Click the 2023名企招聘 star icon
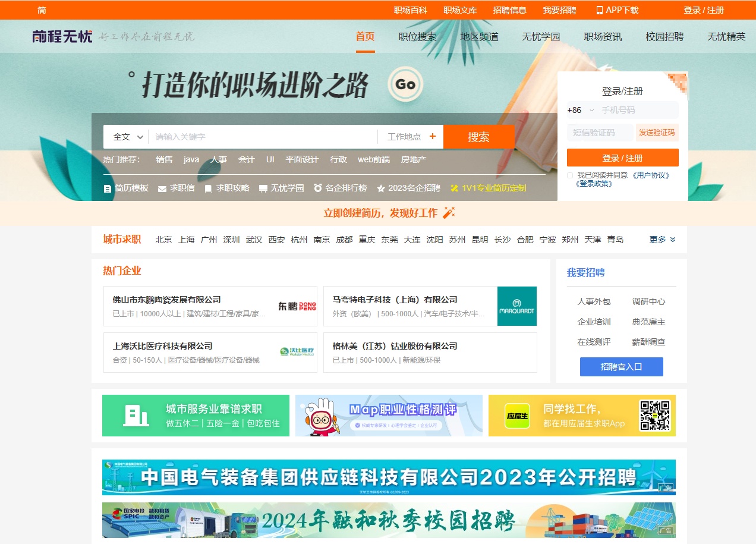Screen dimensions: 756x544 click(x=381, y=188)
